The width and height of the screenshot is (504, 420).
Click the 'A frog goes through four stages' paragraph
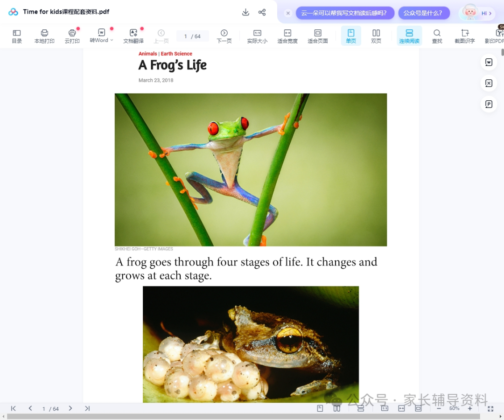pos(246,269)
